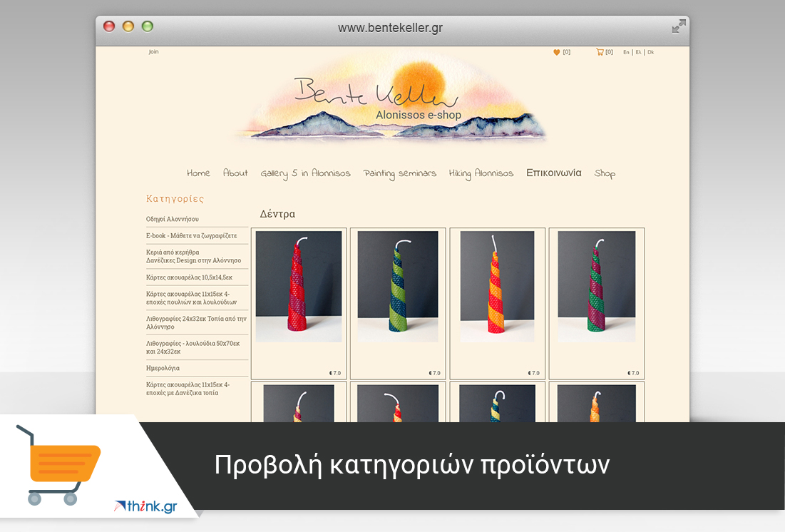Click the yellow minimize window button
This screenshot has height=532, width=785.
point(128,26)
